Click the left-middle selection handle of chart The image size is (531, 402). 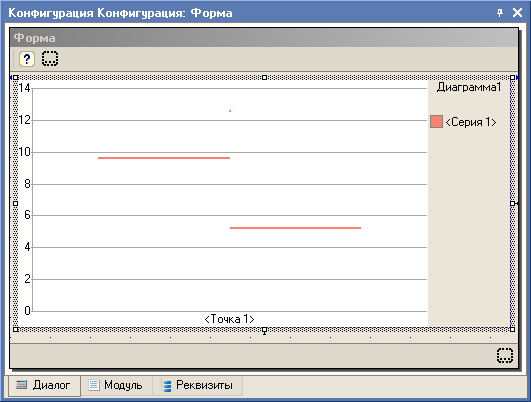tap(15, 204)
